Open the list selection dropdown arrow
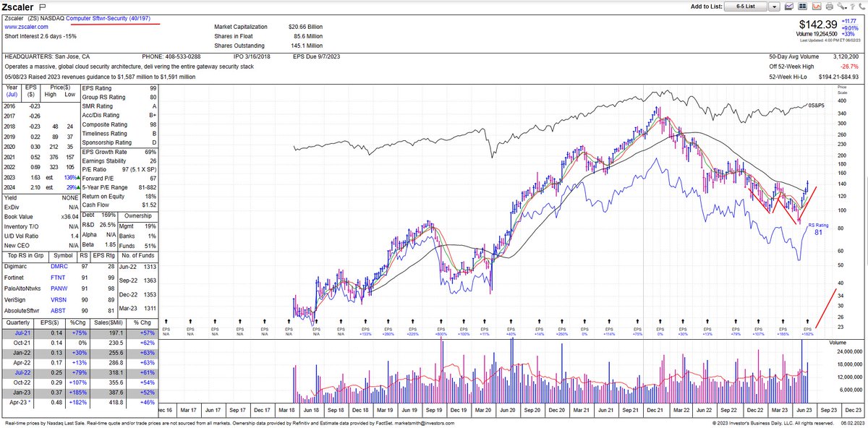This screenshot has width=868, height=428. point(775,7)
